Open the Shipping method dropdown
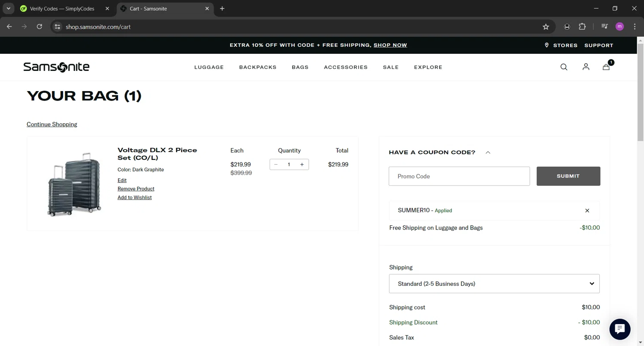The height and width of the screenshot is (346, 644). (x=494, y=284)
